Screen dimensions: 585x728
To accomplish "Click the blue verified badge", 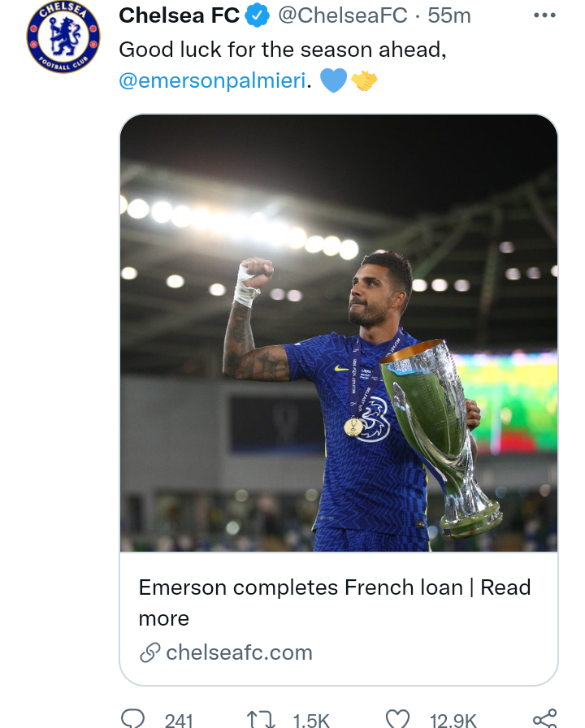I will click(258, 15).
